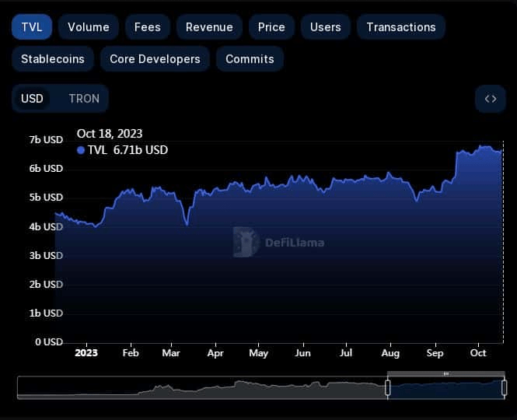517x420 pixels.
Task: Show Core Developers metric
Action: pos(155,59)
